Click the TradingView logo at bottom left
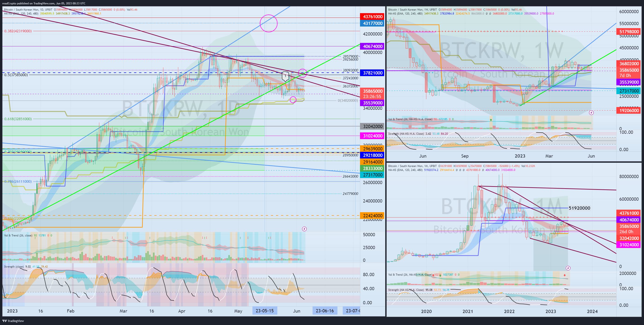 [x=13, y=321]
